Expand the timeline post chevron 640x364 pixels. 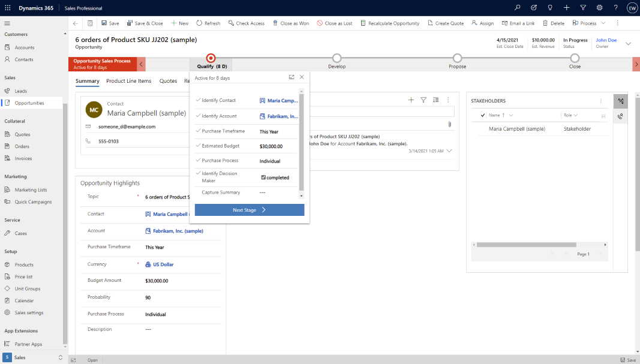pyautogui.click(x=449, y=151)
